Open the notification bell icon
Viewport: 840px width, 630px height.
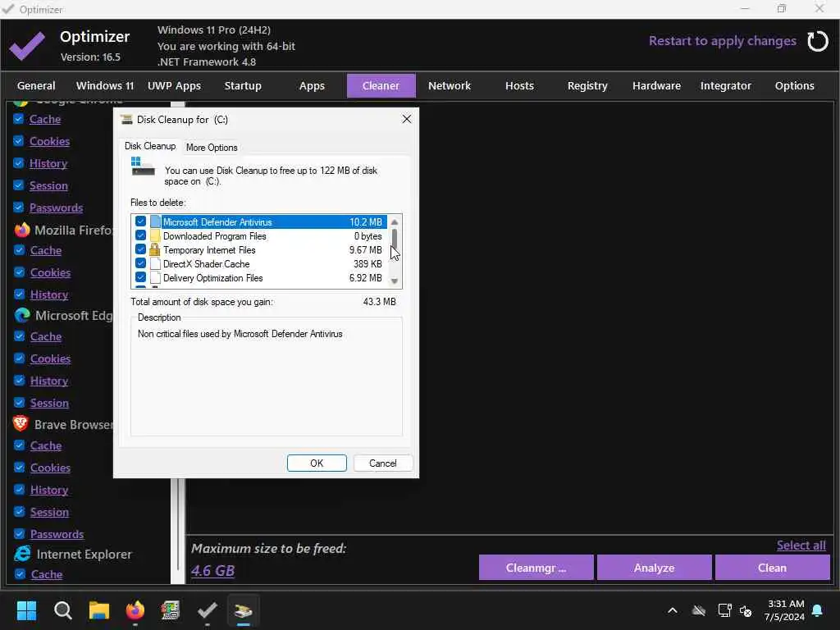point(818,610)
